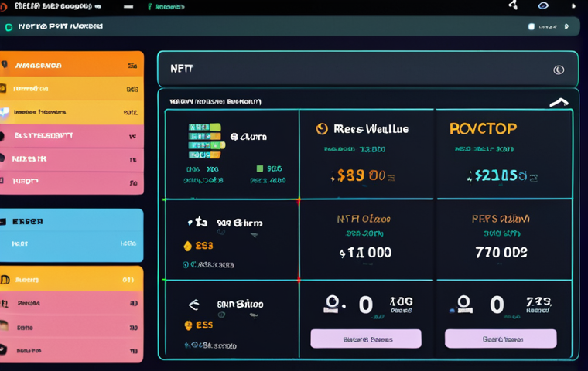
Task: Click the orange NFT Olaos label
Action: tap(364, 219)
